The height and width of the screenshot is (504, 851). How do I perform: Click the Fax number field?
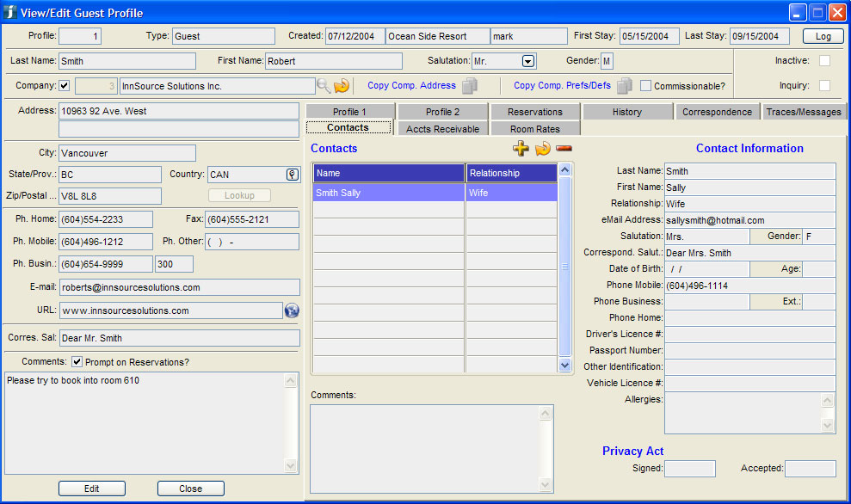[252, 219]
